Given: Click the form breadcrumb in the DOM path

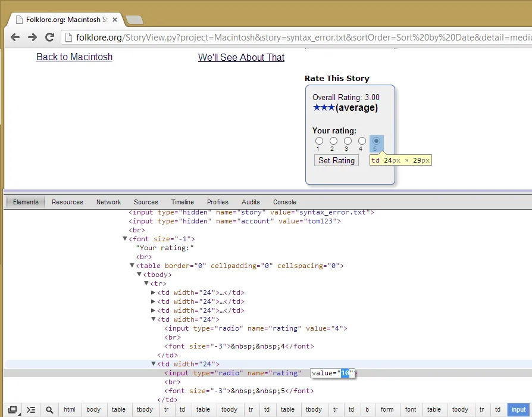Looking at the screenshot, I should [x=387, y=410].
